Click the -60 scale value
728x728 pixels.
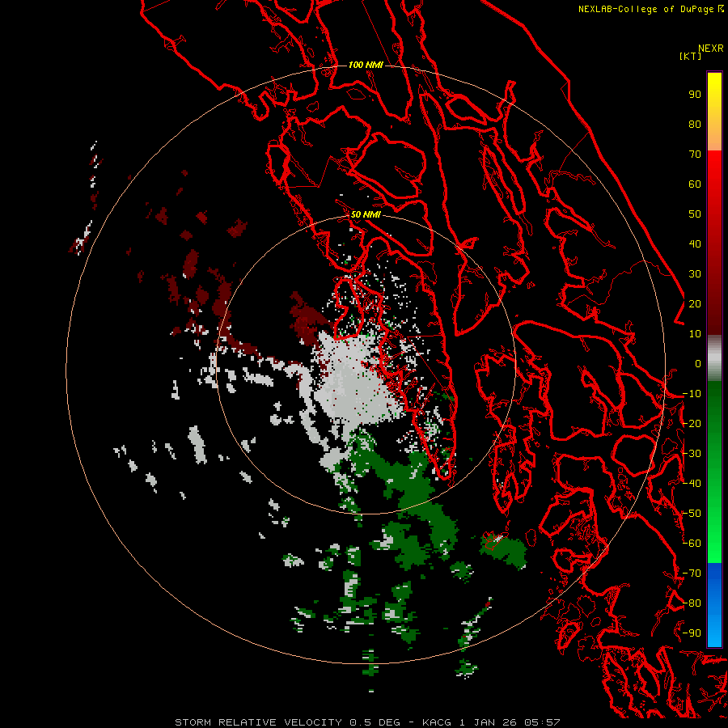(692, 544)
